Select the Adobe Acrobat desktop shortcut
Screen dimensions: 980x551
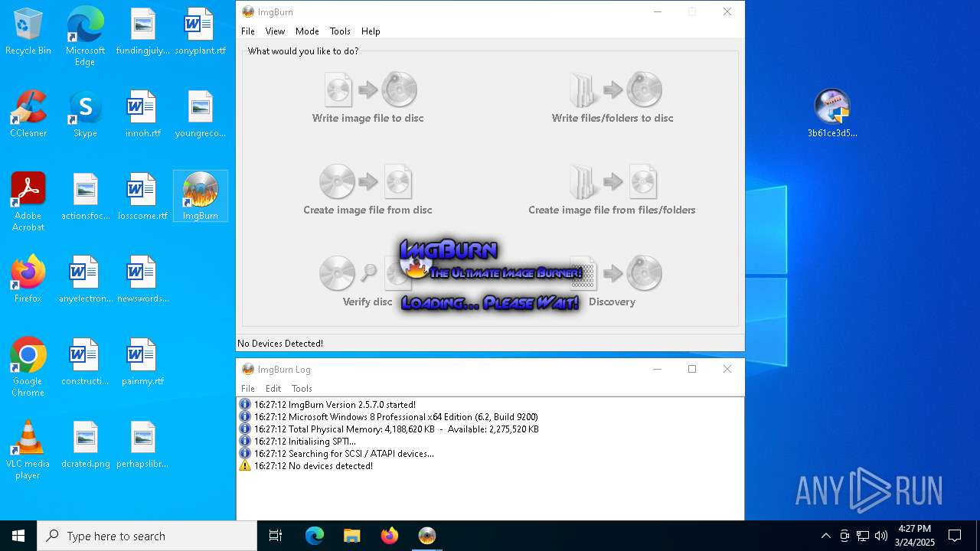[28, 202]
